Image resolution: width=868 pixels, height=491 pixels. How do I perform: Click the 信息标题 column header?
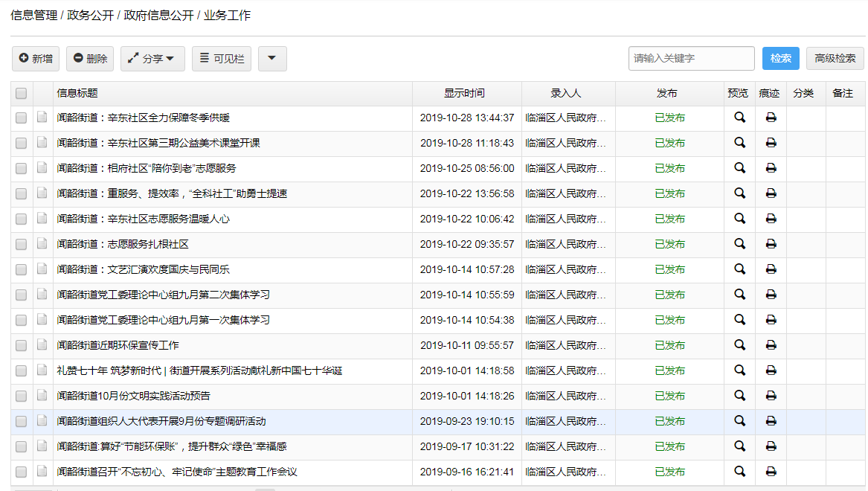(77, 94)
